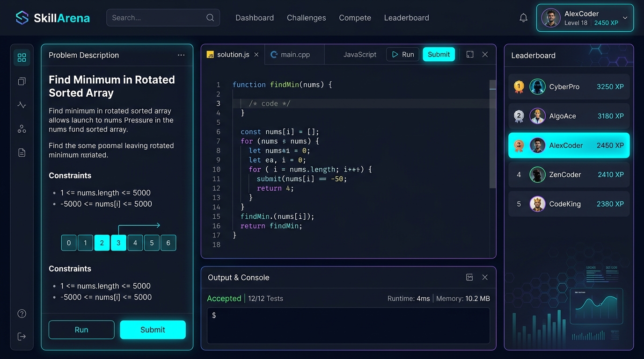Open the document sidebar icon

click(22, 152)
